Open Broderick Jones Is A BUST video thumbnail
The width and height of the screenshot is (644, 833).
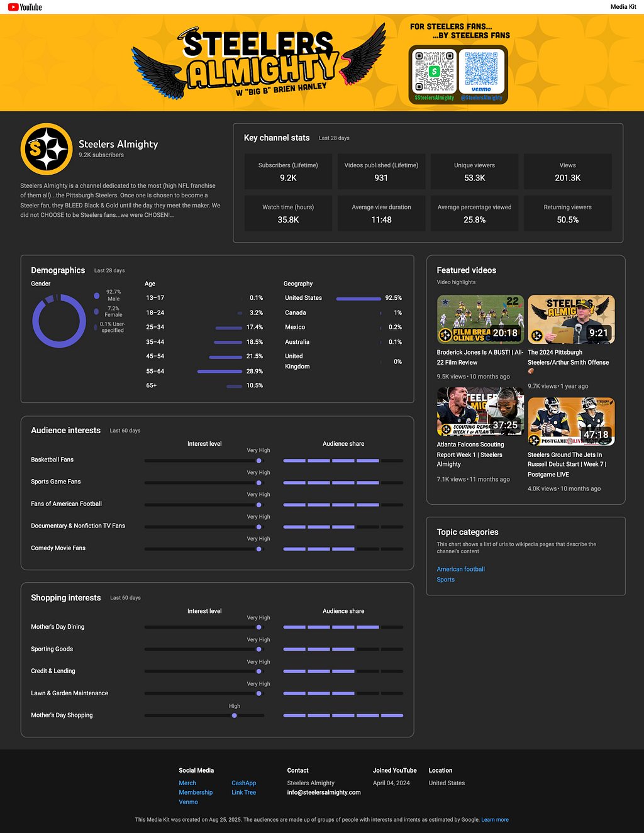(x=480, y=319)
